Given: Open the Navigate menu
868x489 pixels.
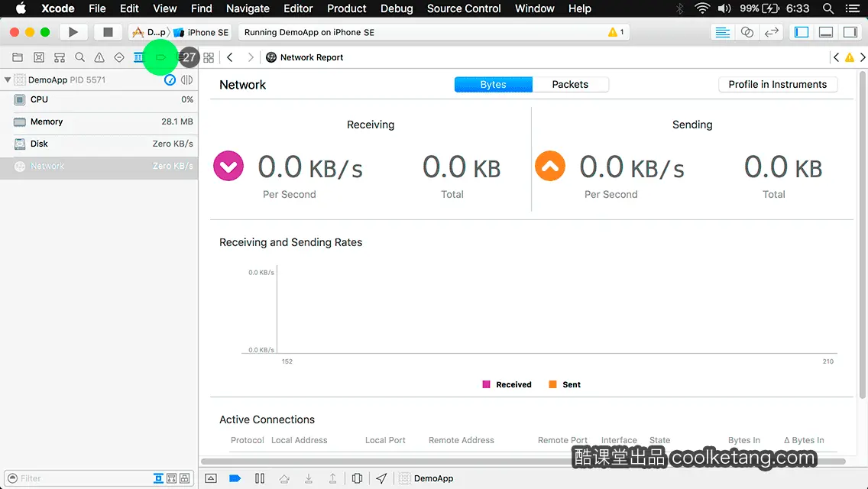Looking at the screenshot, I should tap(248, 8).
